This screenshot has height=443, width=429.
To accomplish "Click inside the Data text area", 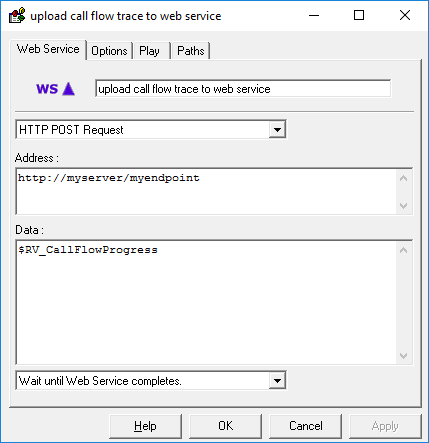I will [206, 303].
